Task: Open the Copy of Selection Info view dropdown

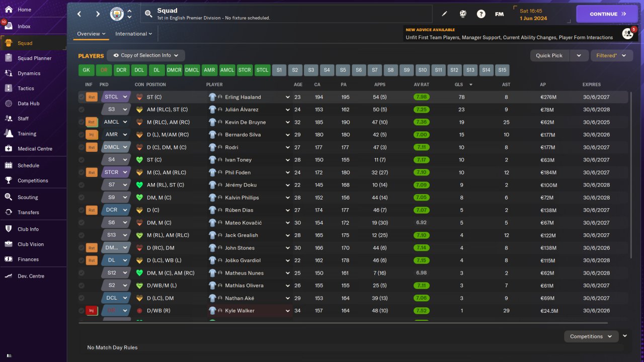Action: click(x=146, y=55)
